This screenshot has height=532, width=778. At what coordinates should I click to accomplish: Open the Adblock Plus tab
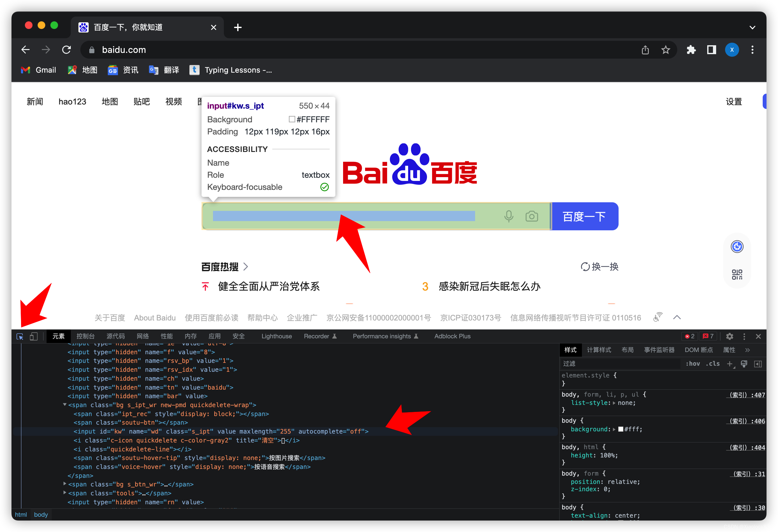[x=452, y=336]
